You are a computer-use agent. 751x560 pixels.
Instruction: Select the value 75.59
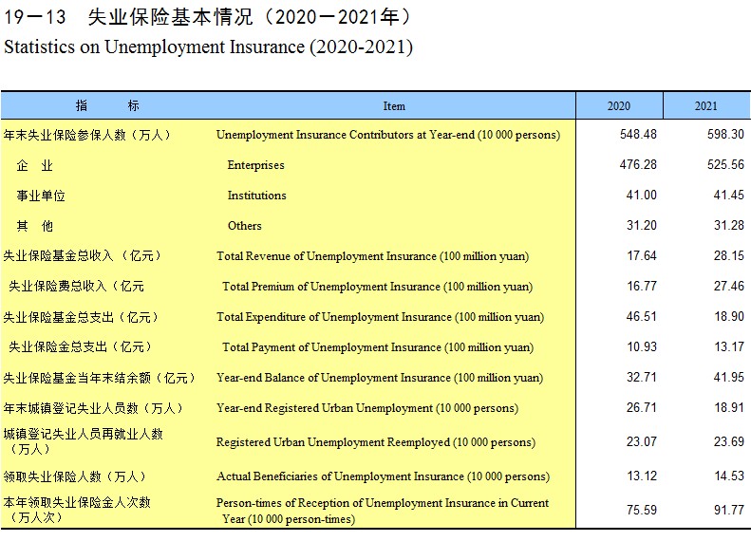point(641,511)
